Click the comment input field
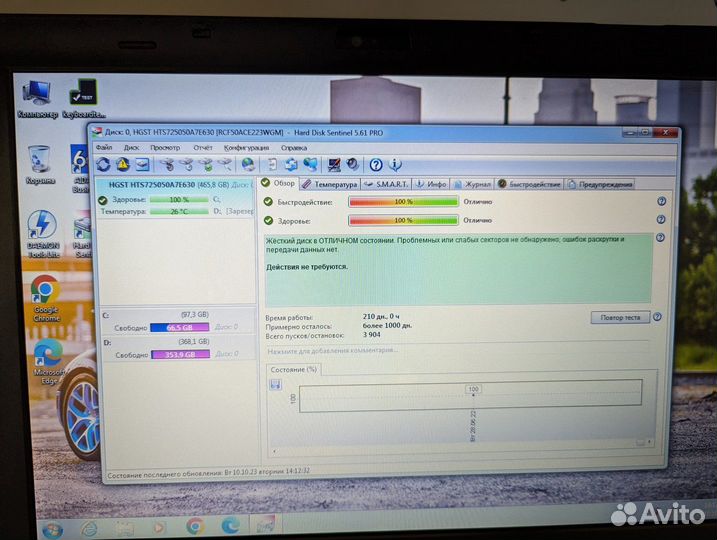The width and height of the screenshot is (717, 540). pyautogui.click(x=400, y=350)
